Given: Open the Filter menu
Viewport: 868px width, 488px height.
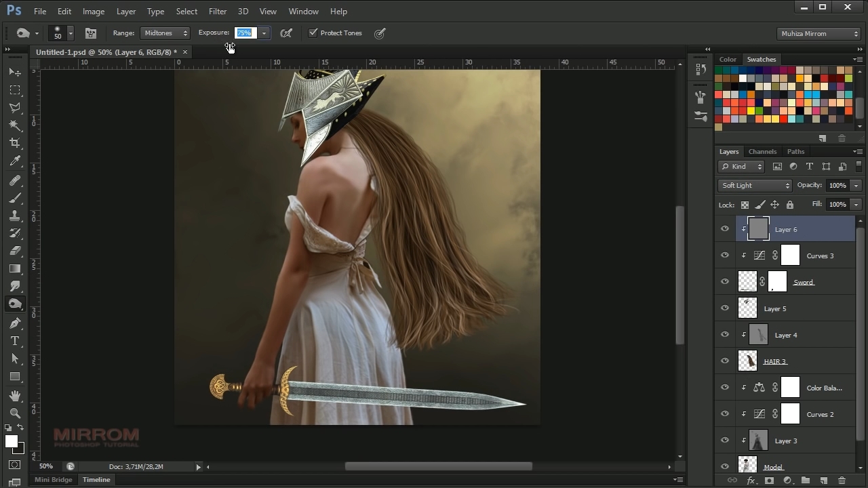Looking at the screenshot, I should (x=218, y=12).
